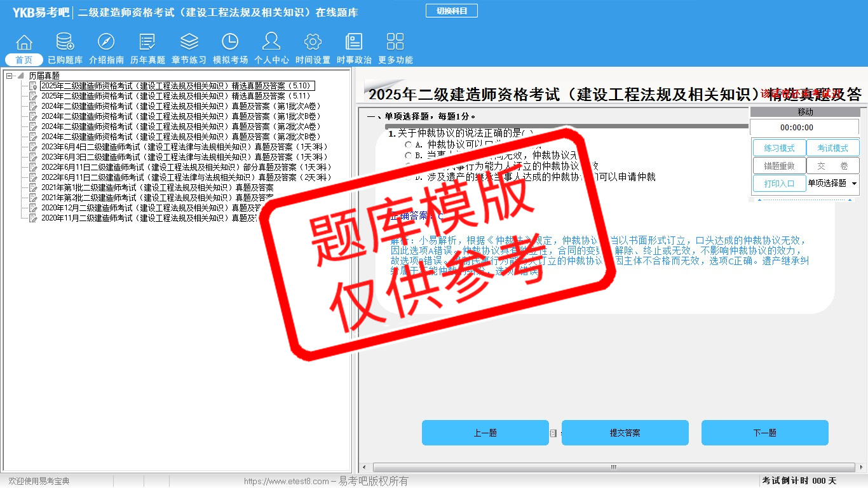Click the 提交答案 submit button
Screen dimensions: 868x488
[x=625, y=433]
